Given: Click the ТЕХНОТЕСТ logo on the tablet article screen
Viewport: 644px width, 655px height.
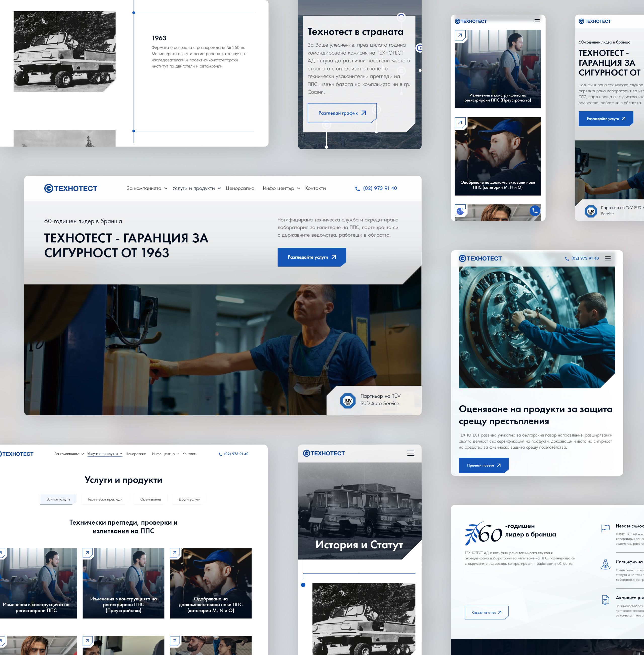Looking at the screenshot, I should 480,259.
